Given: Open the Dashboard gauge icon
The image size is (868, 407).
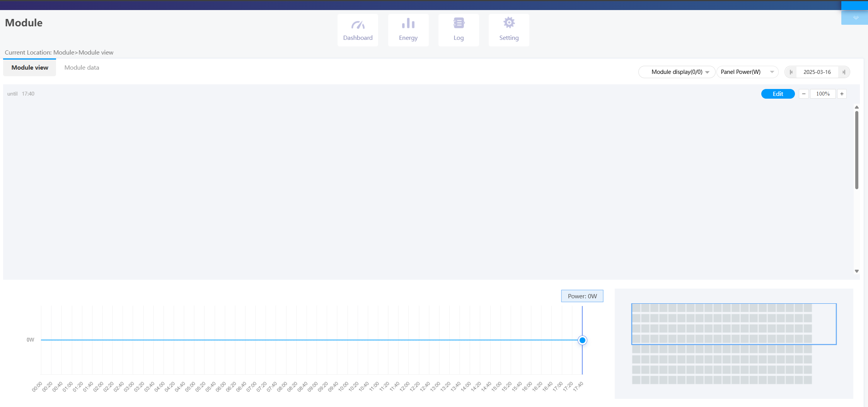Looking at the screenshot, I should [358, 25].
